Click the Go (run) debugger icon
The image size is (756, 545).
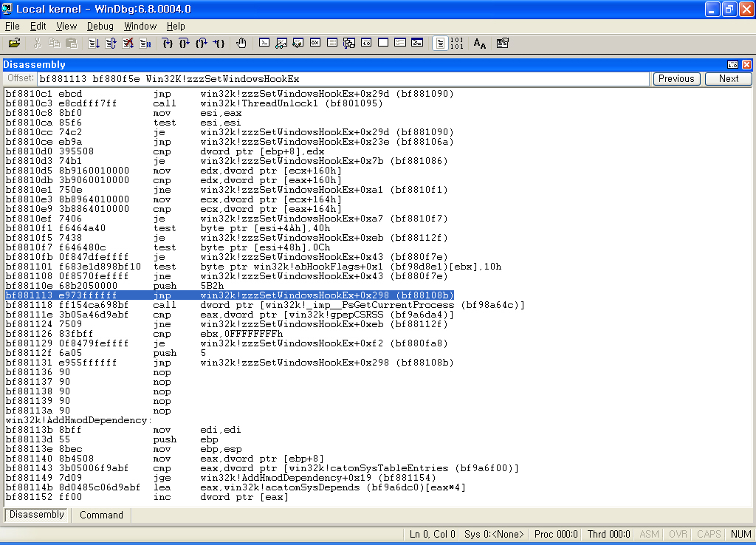tap(94, 44)
